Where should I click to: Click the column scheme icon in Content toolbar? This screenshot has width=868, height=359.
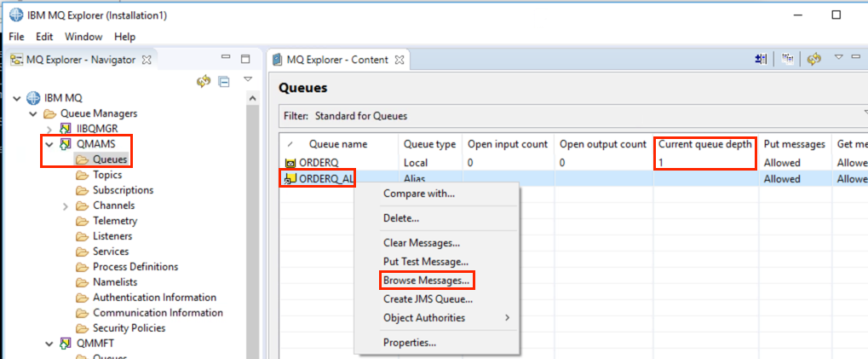788,59
